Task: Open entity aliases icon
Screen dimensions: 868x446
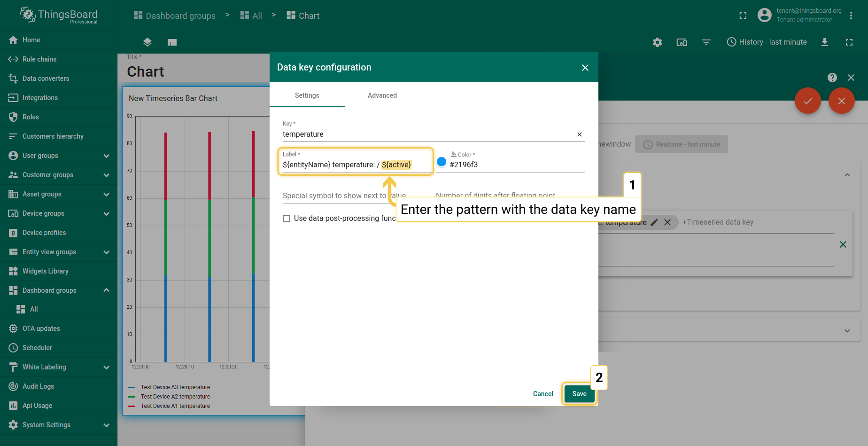Action: pos(682,42)
